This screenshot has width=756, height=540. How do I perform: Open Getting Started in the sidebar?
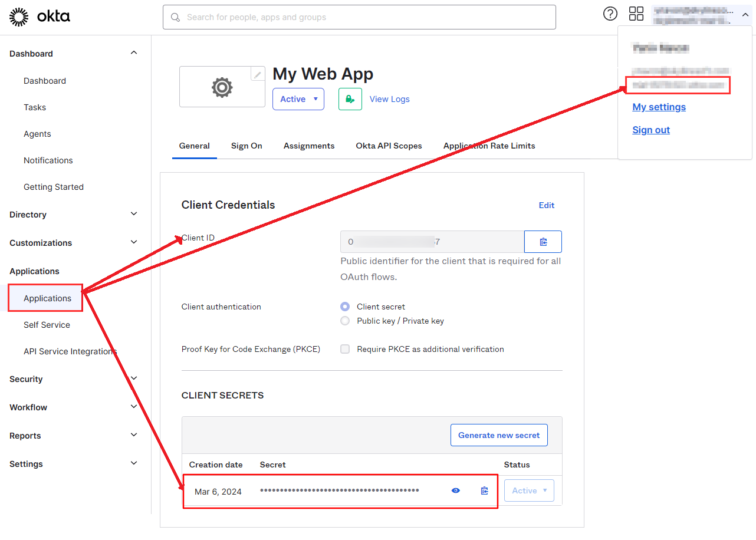click(x=54, y=187)
